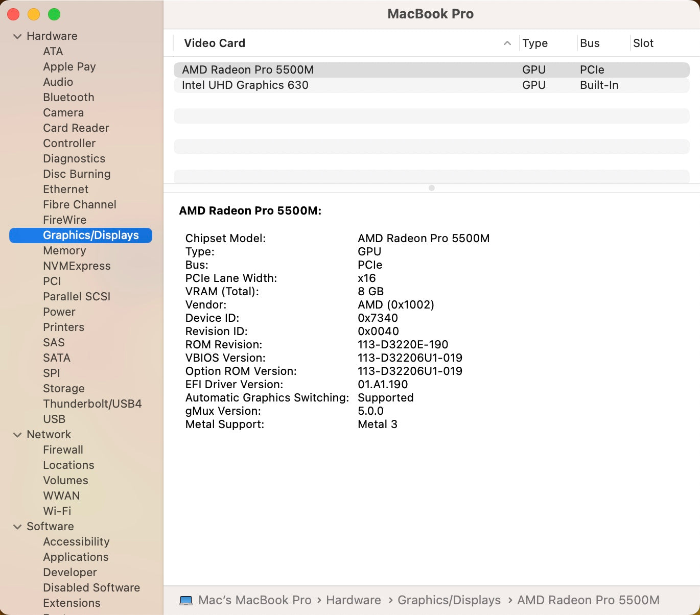Click EFI Driver Version value 01.A1.190
700x615 pixels.
383,385
